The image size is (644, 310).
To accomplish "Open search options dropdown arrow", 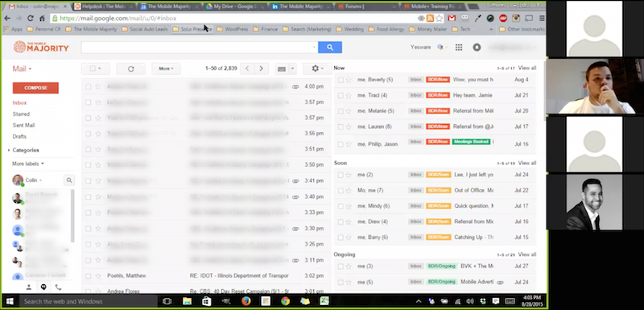I will click(314, 48).
